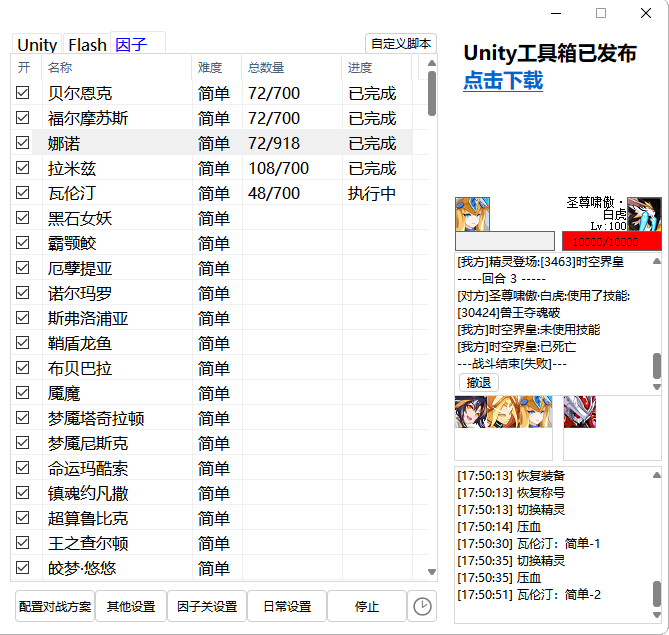Click the 执行中 progress cell
Image resolution: width=669 pixels, height=635 pixels.
pyautogui.click(x=372, y=193)
